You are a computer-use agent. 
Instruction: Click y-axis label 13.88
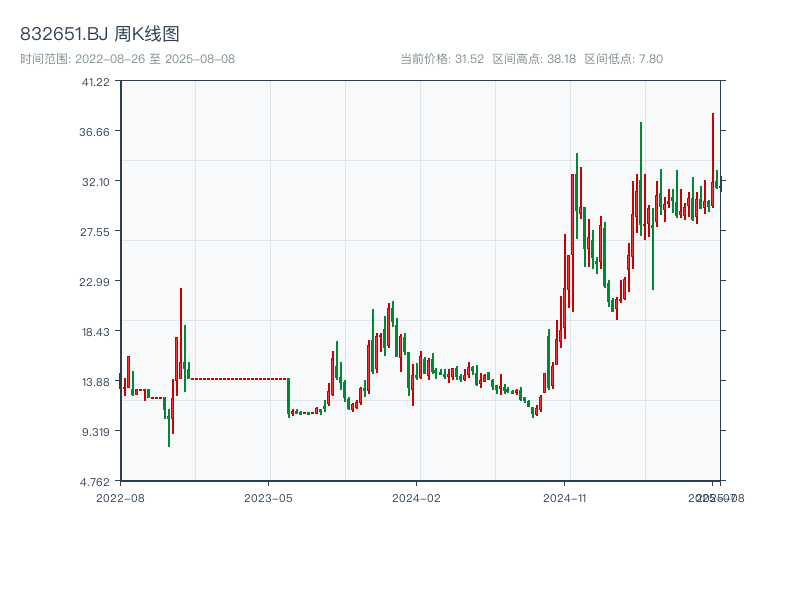(x=95, y=382)
